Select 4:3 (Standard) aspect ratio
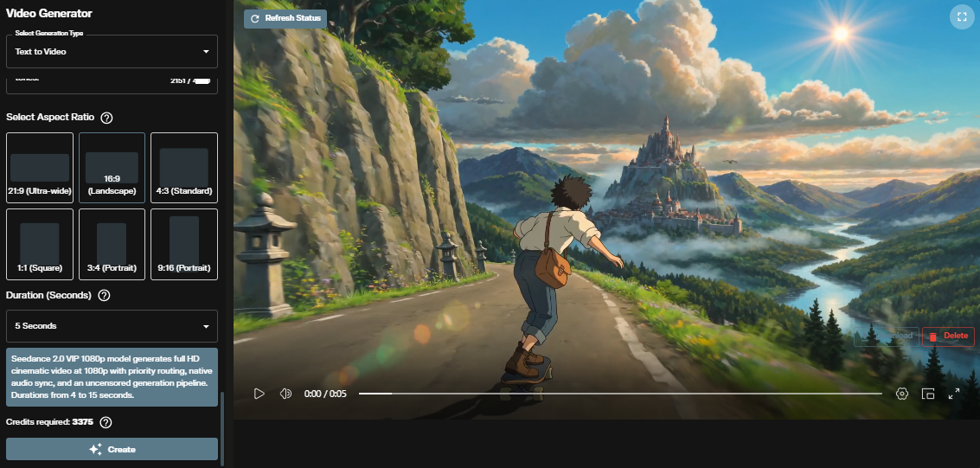The image size is (980, 468). pos(184,168)
